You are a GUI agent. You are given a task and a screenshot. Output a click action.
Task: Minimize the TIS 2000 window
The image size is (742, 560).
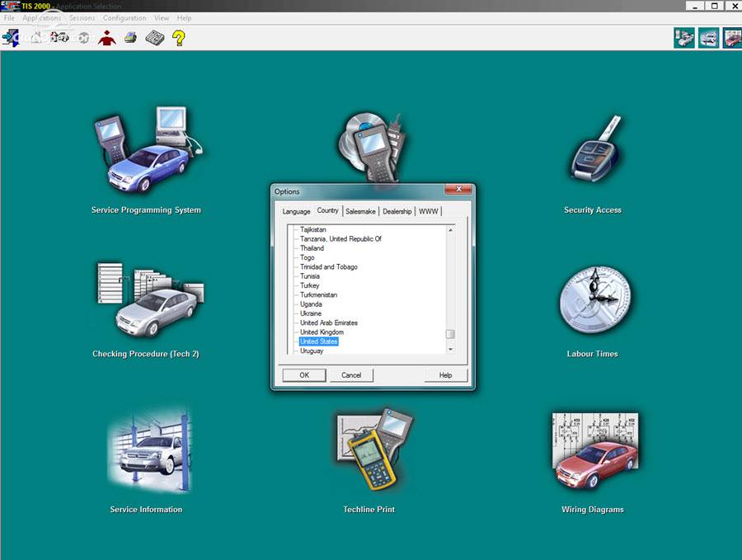coord(695,6)
